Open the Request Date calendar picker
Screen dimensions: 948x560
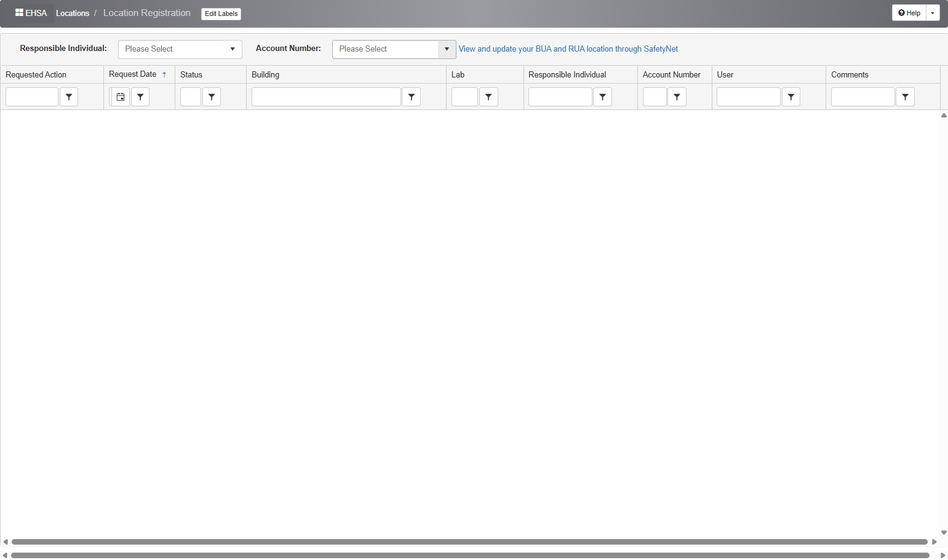click(121, 97)
